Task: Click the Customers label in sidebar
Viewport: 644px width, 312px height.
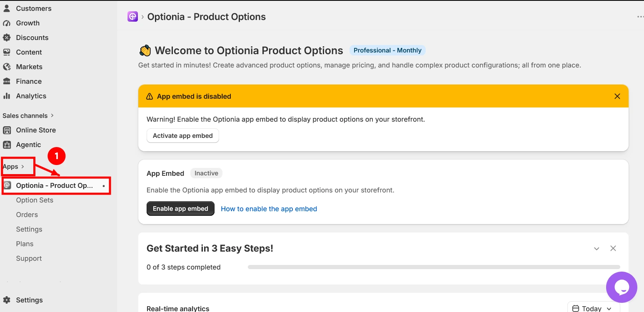Action: (34, 8)
